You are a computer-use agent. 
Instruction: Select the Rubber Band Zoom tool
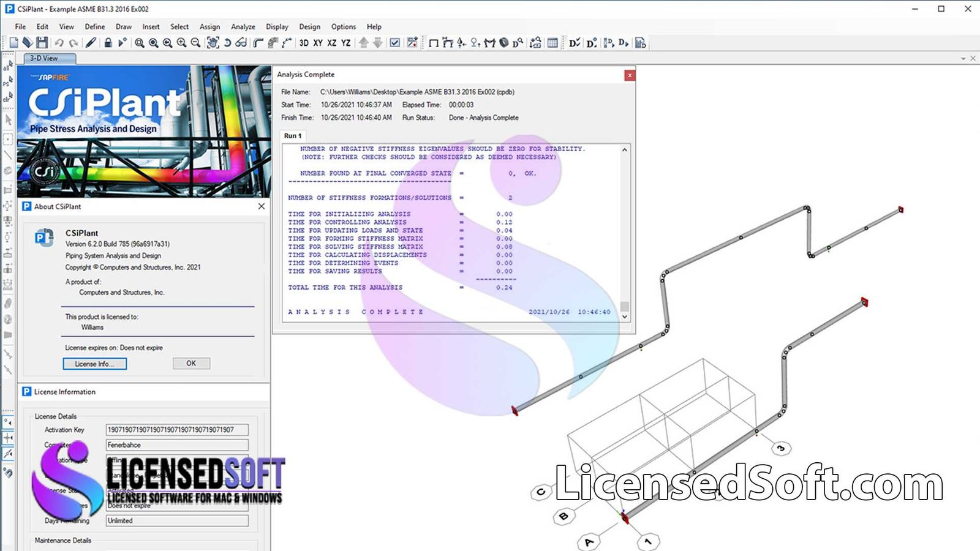click(139, 43)
